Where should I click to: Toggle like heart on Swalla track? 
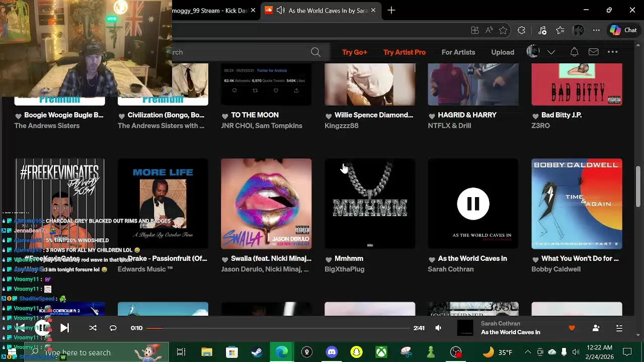225,259
